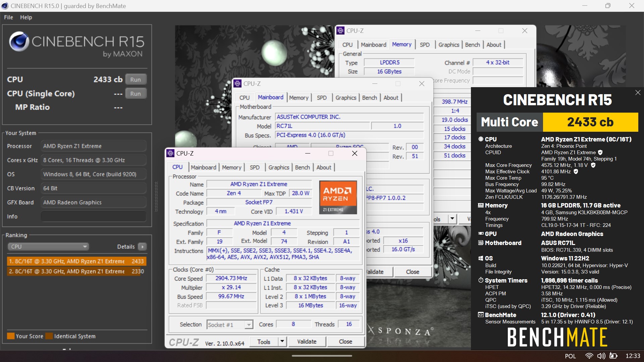Click the Threads count field showing 16
This screenshot has width=644, height=362.
349,324
